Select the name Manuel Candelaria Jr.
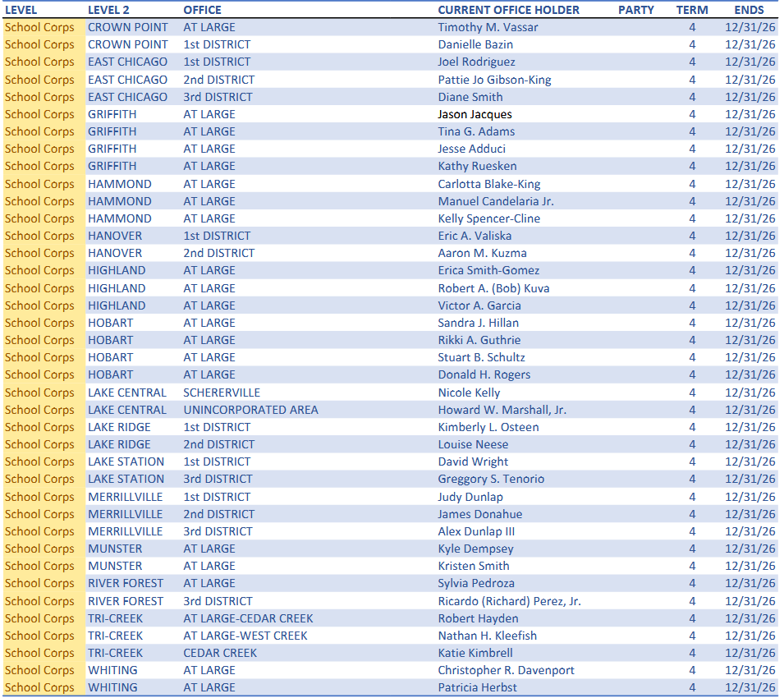784x698 pixels. coord(496,201)
